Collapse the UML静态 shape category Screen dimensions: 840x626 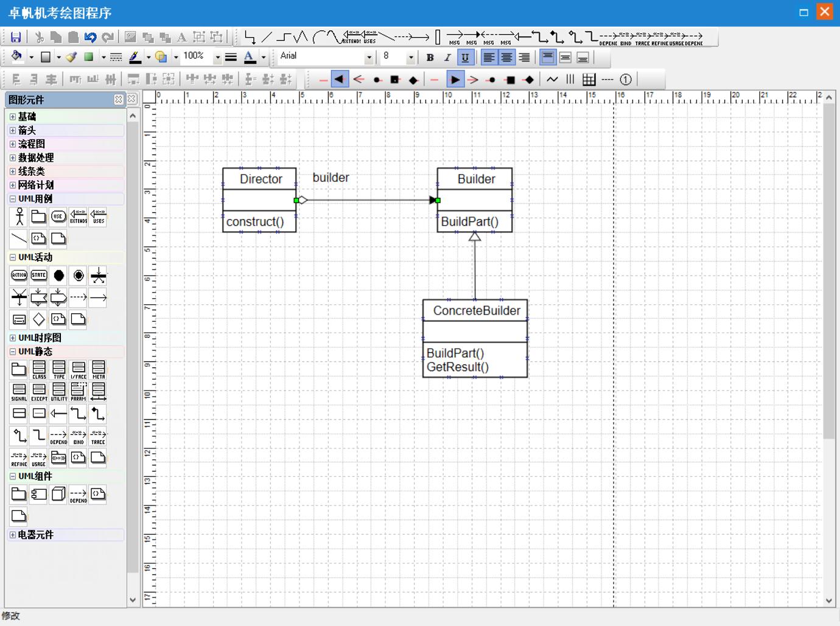[x=13, y=351]
